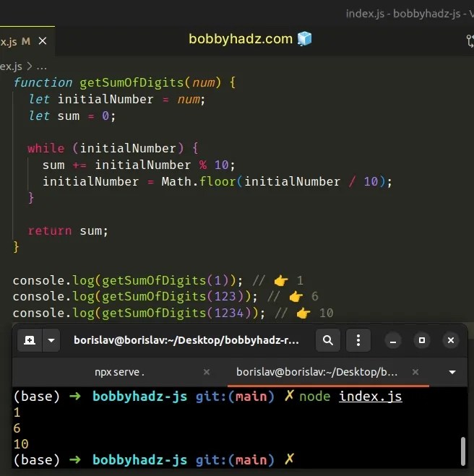The height and width of the screenshot is (476, 474).
Task: Switch to the 'npx serve .' terminal tab
Action: [120, 372]
